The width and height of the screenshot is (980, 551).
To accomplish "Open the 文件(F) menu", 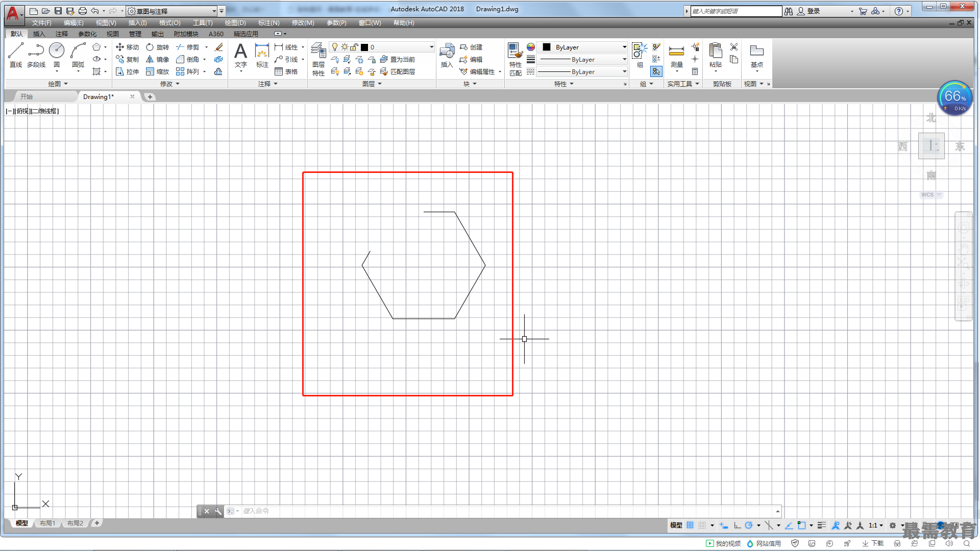I will click(41, 23).
